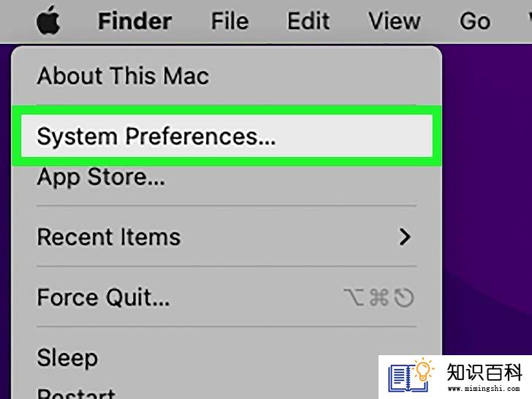This screenshot has width=532, height=399.
Task: Open the Apple logo menu
Action: point(48,20)
